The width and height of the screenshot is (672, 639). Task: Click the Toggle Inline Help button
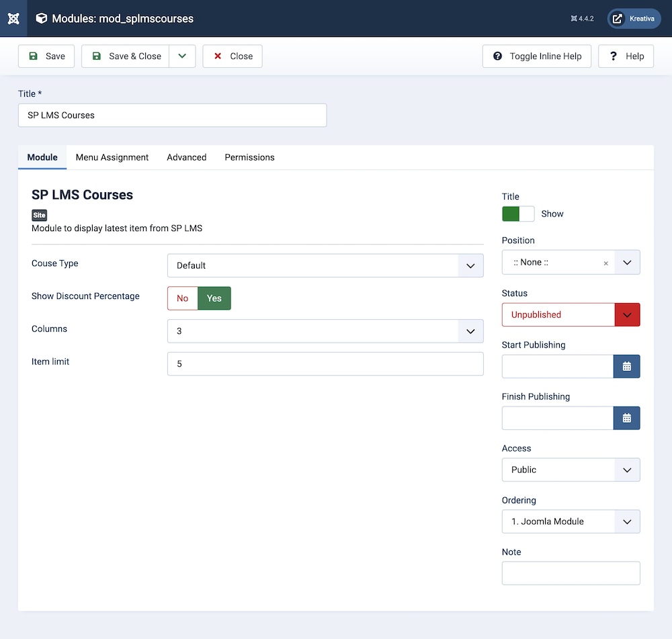click(537, 56)
